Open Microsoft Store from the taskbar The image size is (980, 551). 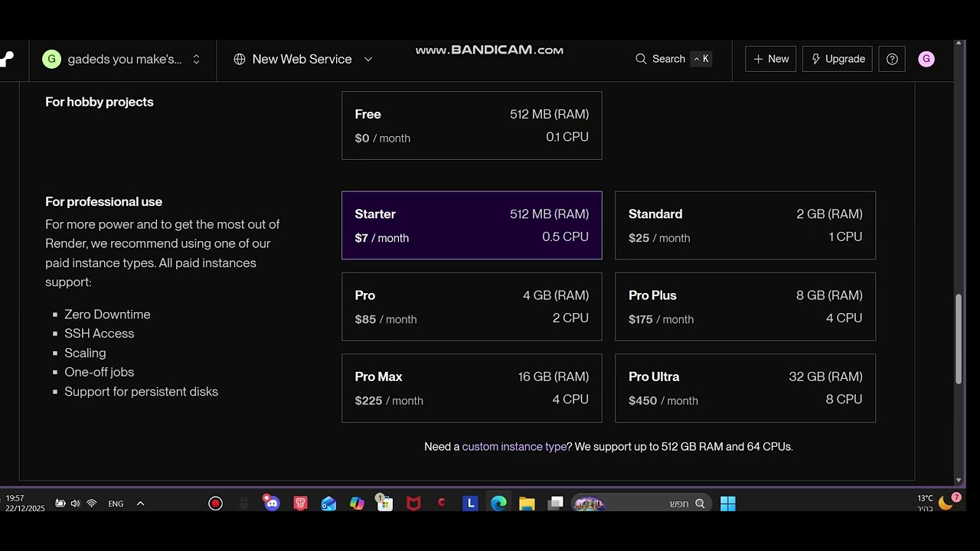coord(384,503)
